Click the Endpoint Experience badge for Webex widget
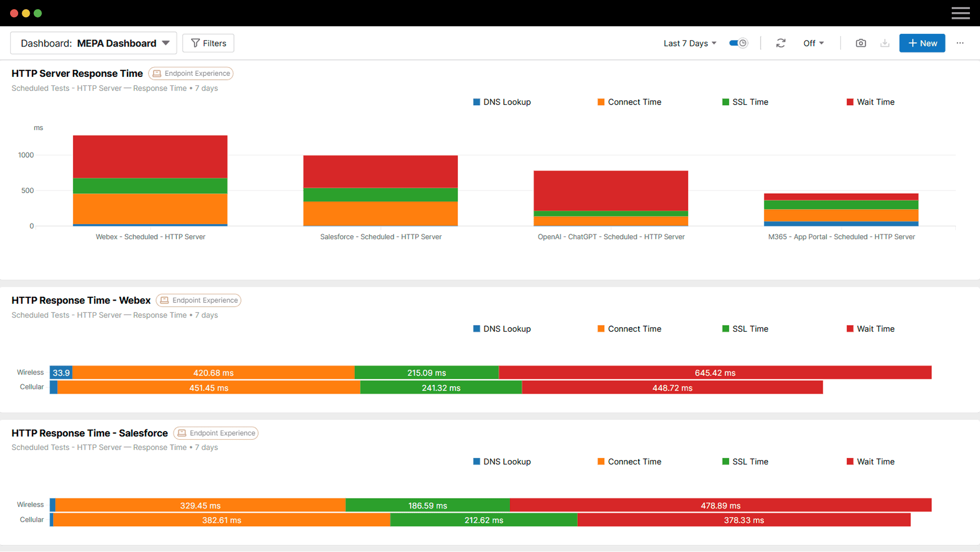This screenshot has height=552, width=980. (198, 300)
